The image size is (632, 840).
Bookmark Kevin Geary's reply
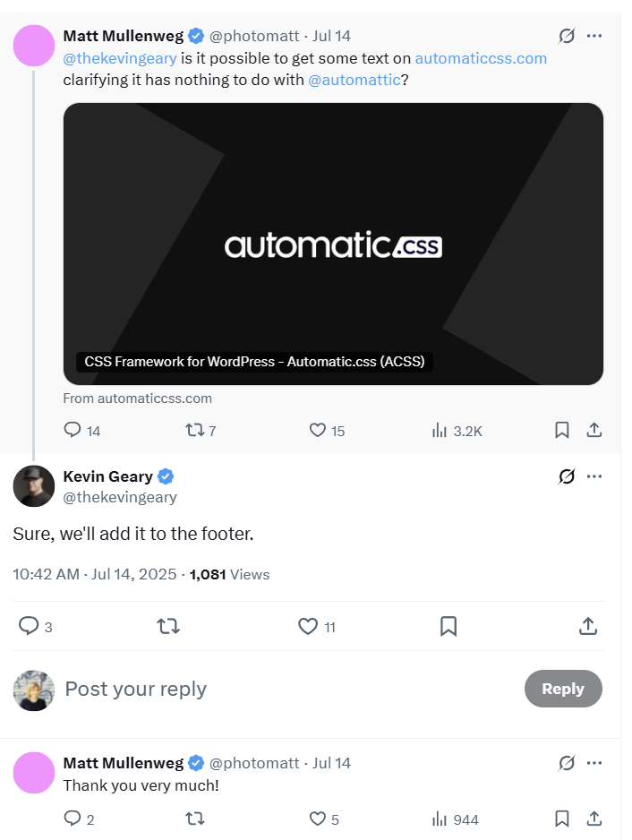(x=448, y=626)
